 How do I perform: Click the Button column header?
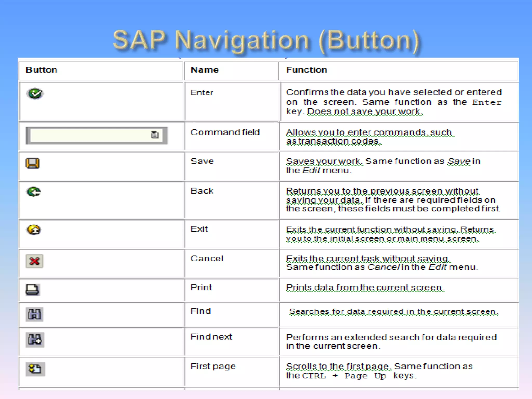point(41,70)
